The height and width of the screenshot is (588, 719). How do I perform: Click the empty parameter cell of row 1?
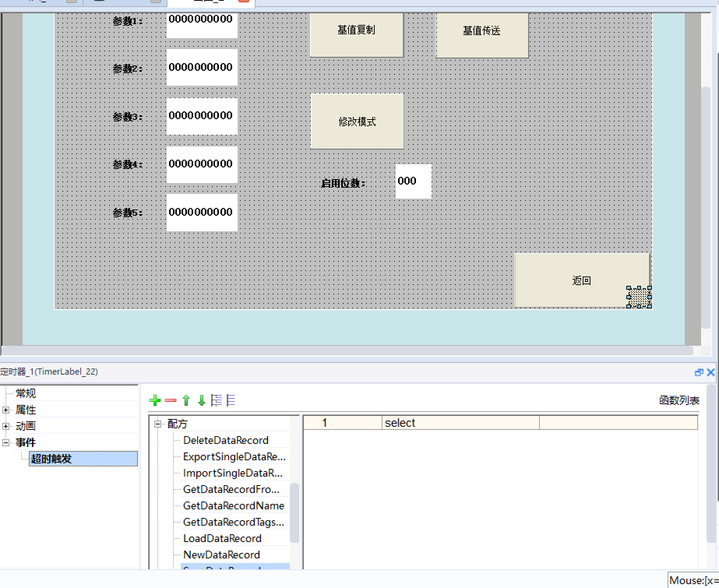619,423
